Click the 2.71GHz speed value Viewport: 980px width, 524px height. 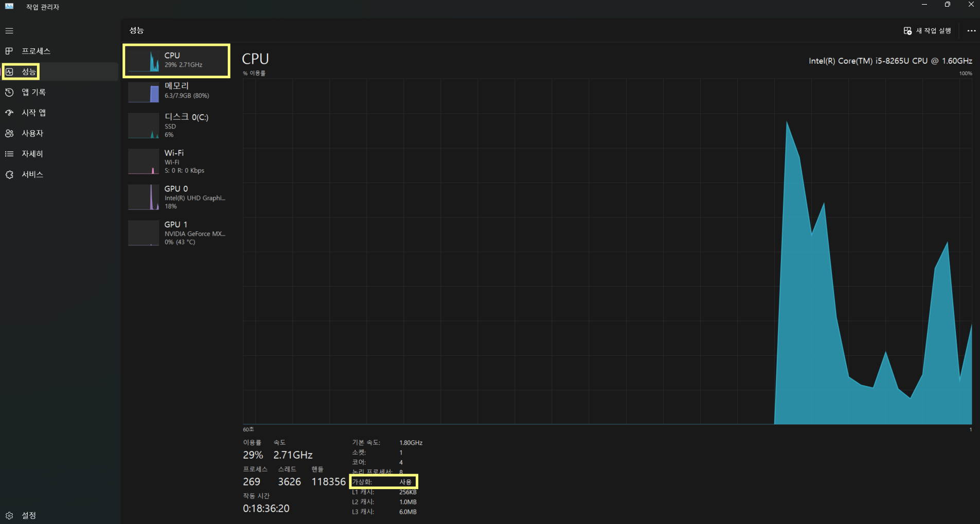[x=293, y=455]
